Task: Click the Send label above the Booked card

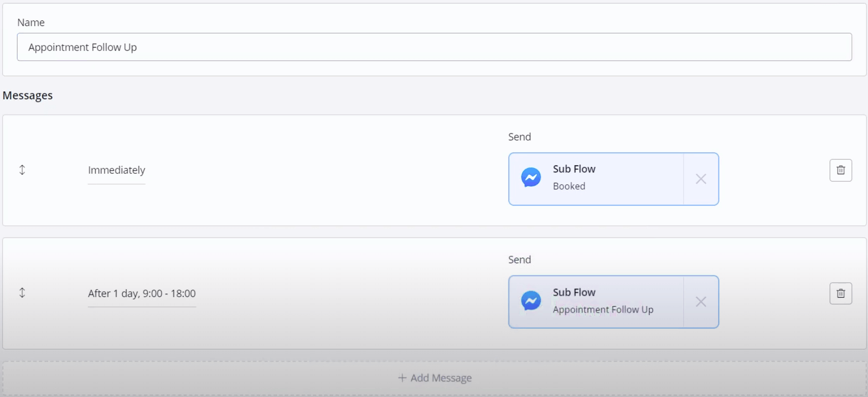Action: pos(519,137)
